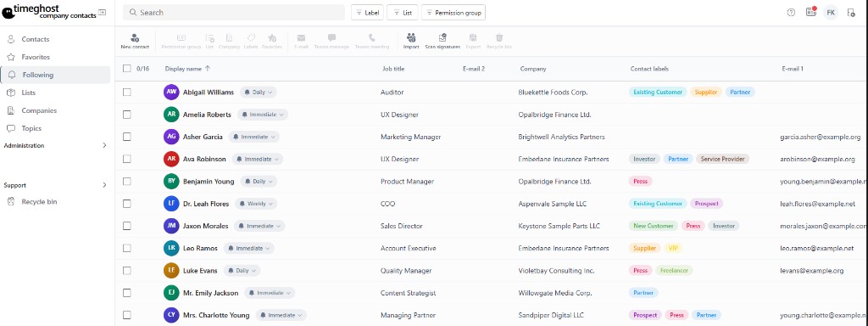Click the Job title column header
The width and height of the screenshot is (868, 326).
pyautogui.click(x=393, y=69)
